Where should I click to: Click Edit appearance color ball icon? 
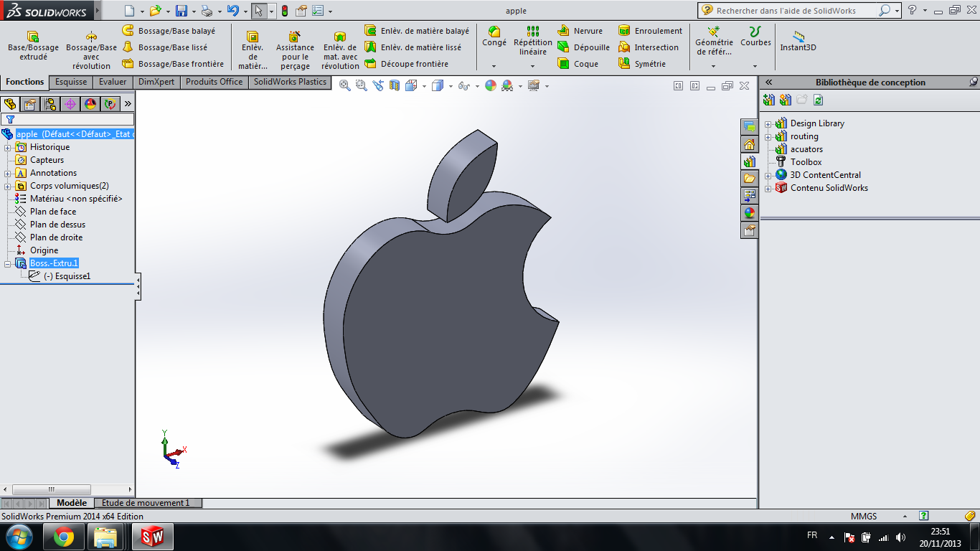[491, 85]
